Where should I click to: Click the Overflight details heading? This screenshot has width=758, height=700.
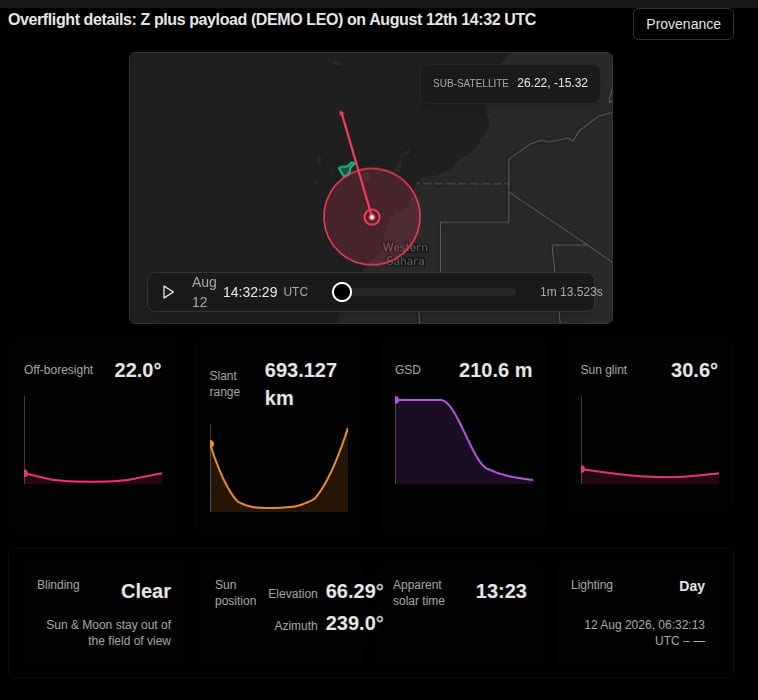point(272,20)
